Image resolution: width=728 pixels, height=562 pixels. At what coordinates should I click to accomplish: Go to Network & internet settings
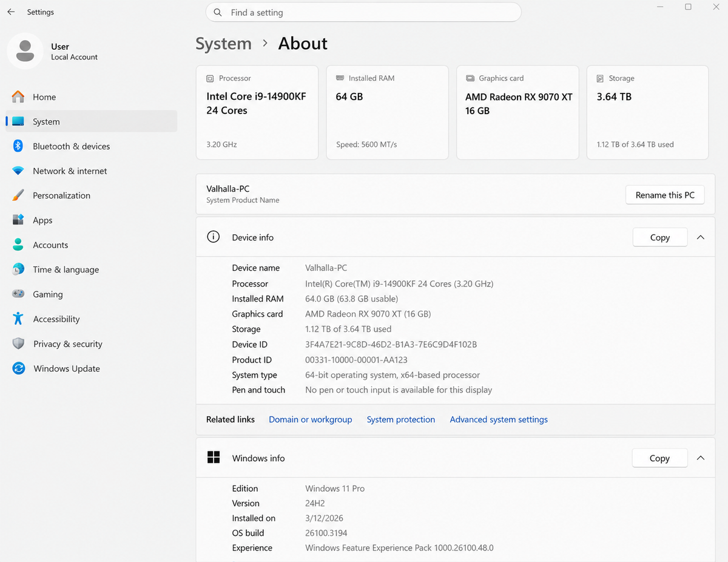(91, 171)
